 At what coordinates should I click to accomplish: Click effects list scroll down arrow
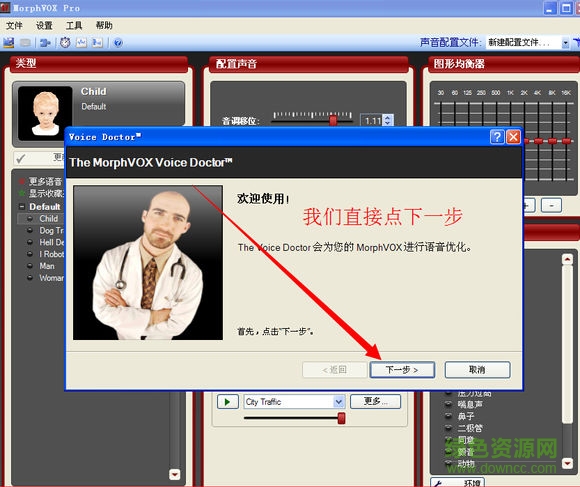tap(567, 463)
